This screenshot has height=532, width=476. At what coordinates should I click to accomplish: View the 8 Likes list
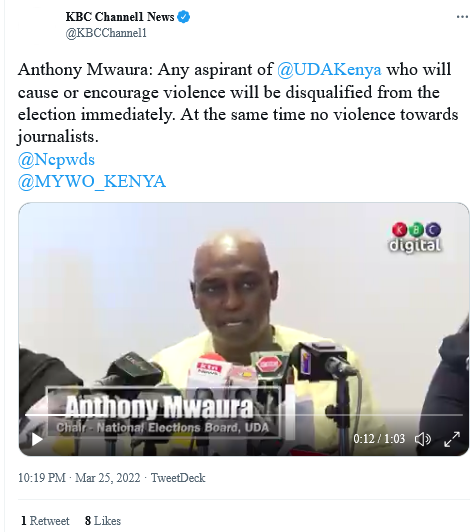coord(103,521)
